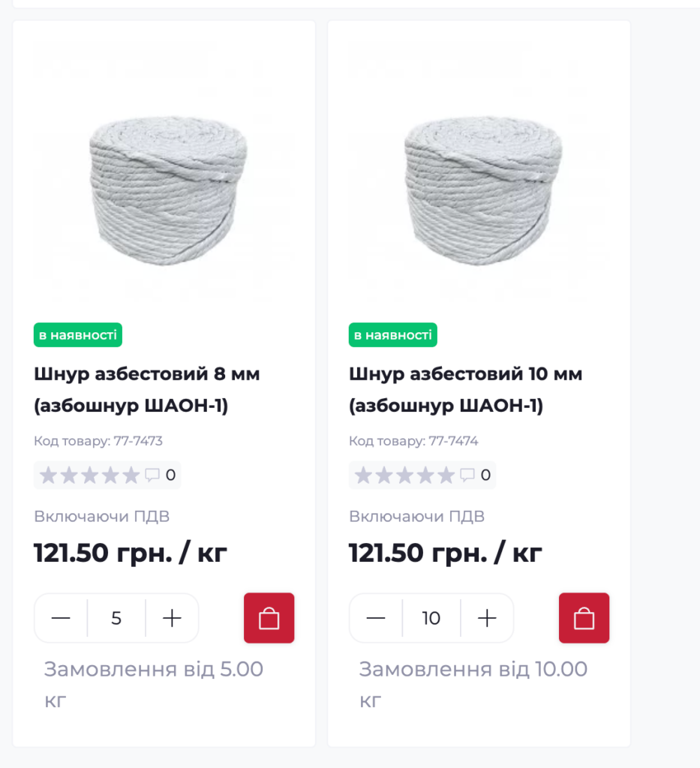This screenshot has width=700, height=768.
Task: Click quantity field showing 5
Action: coord(116,618)
